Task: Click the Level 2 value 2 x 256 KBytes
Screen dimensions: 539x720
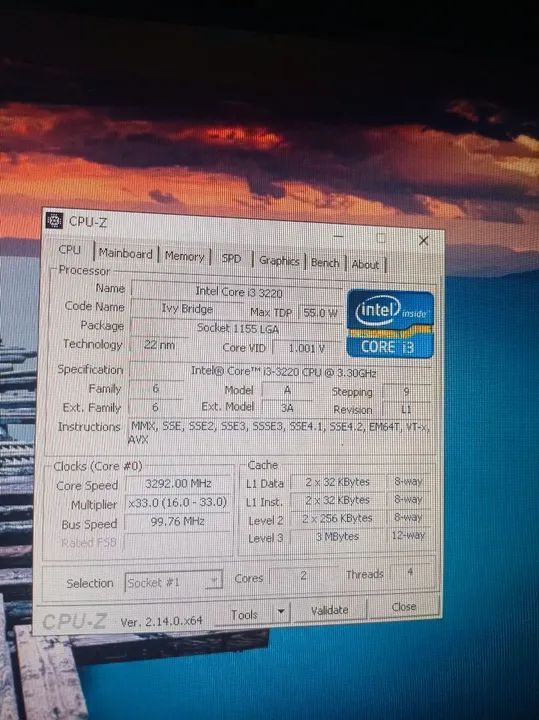Action: coord(337,518)
